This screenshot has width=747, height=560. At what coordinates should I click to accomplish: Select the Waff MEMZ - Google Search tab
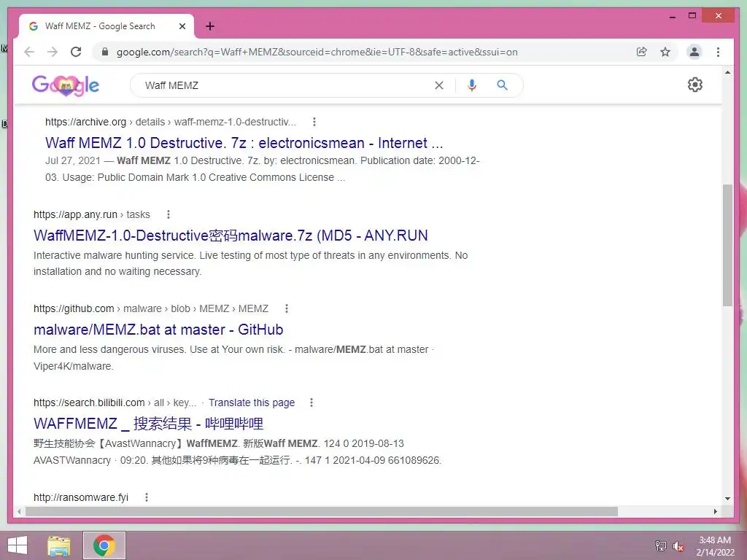[107, 26]
